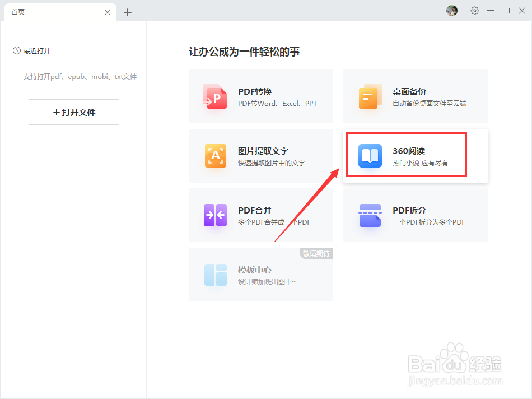
Task: Click '一个PDF拆分为多个PDF' description
Action: point(429,222)
